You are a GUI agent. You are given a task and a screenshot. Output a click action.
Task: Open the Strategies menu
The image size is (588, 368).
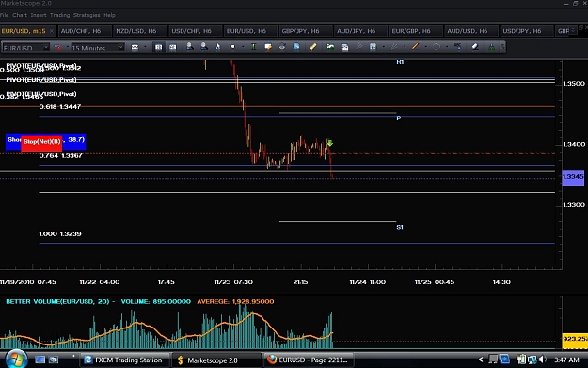[87, 15]
